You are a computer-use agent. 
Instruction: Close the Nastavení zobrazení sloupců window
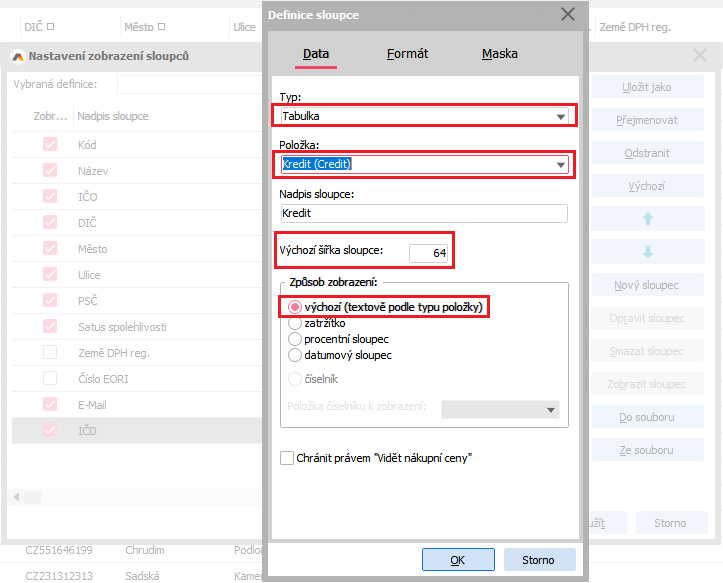(699, 57)
